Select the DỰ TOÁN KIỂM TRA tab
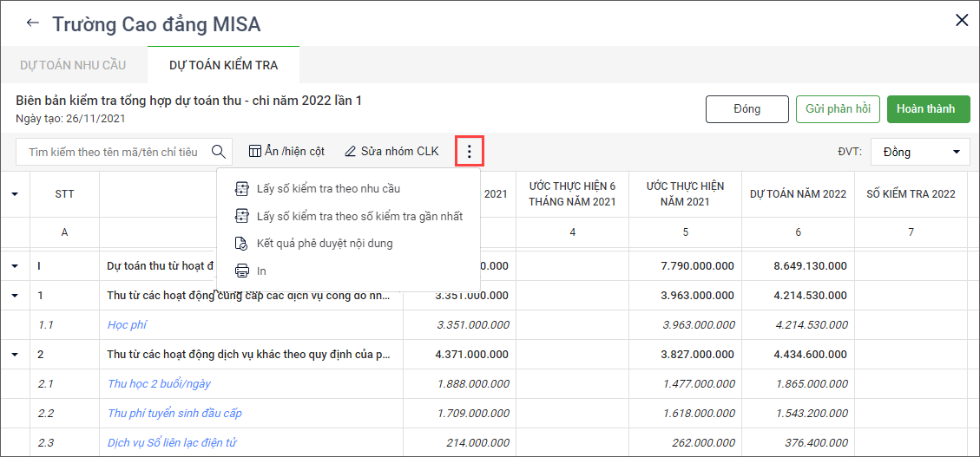The height and width of the screenshot is (457, 980). tap(223, 65)
